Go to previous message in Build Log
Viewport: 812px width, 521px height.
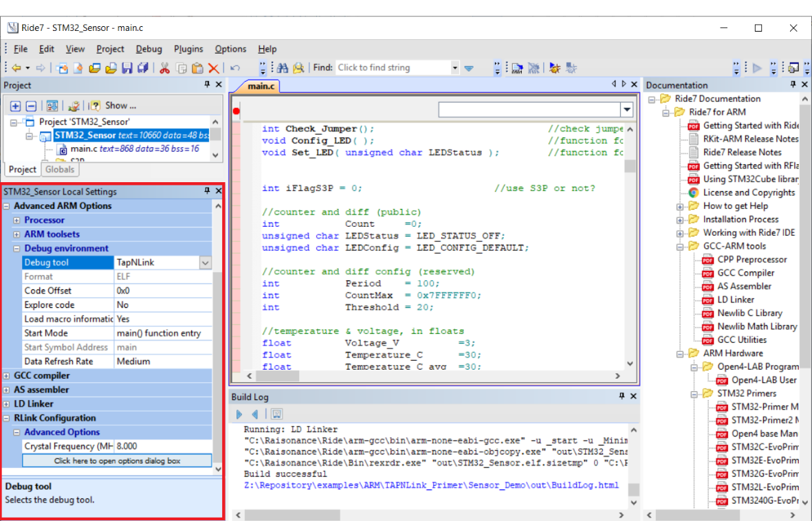click(255, 414)
